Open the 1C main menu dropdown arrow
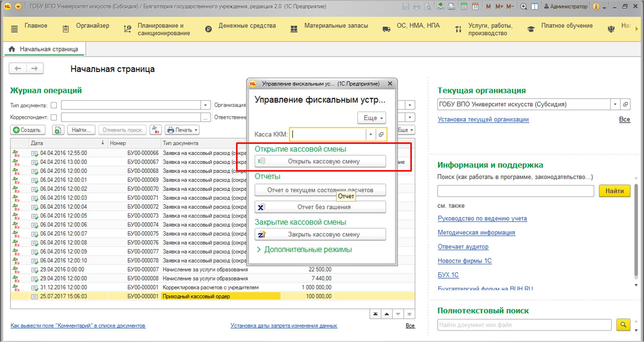This screenshot has width=644, height=342. tap(18, 6)
